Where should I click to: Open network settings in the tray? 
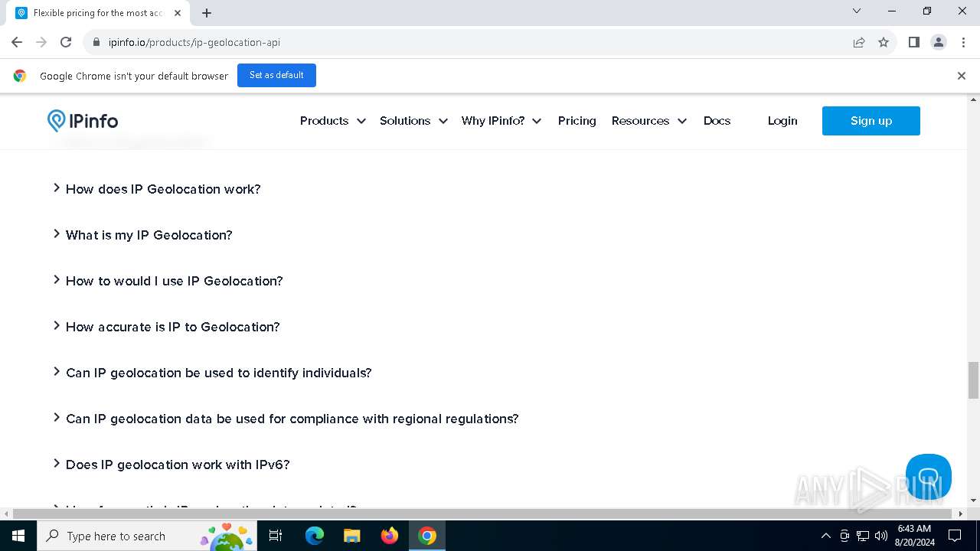[863, 536]
